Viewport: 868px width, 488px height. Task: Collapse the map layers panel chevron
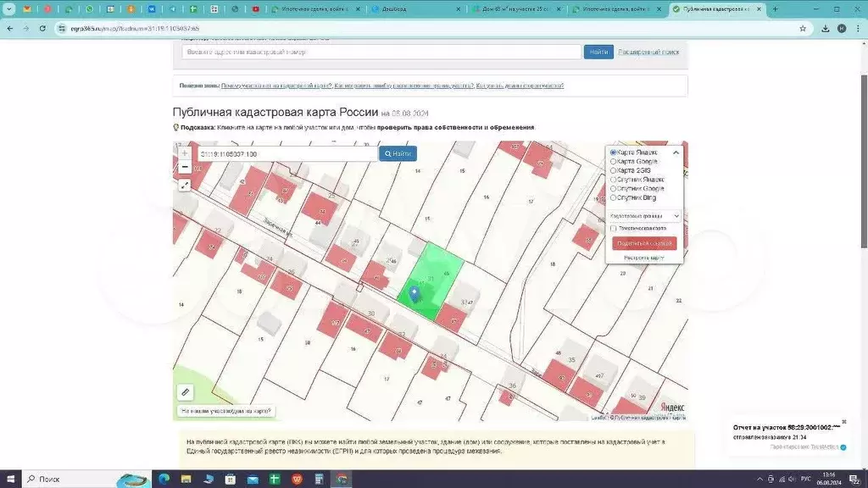pos(676,152)
